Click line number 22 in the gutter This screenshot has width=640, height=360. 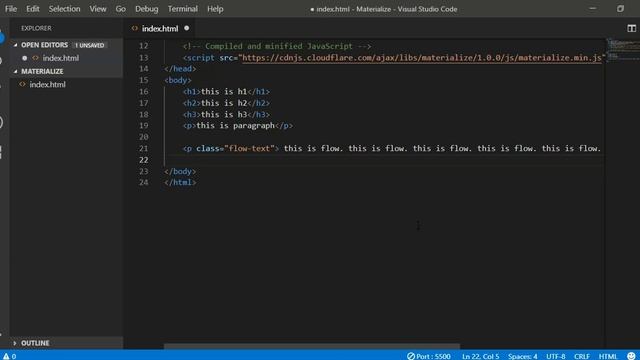[144, 160]
